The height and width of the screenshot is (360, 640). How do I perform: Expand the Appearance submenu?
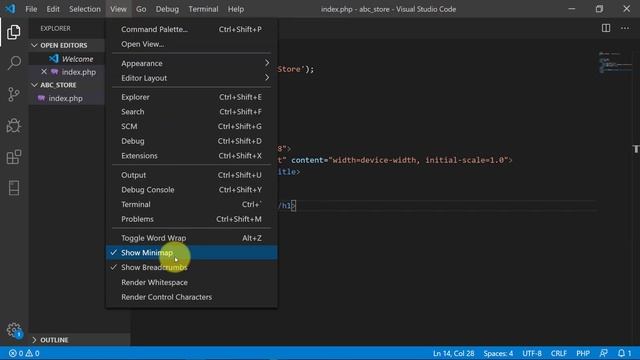[191, 63]
